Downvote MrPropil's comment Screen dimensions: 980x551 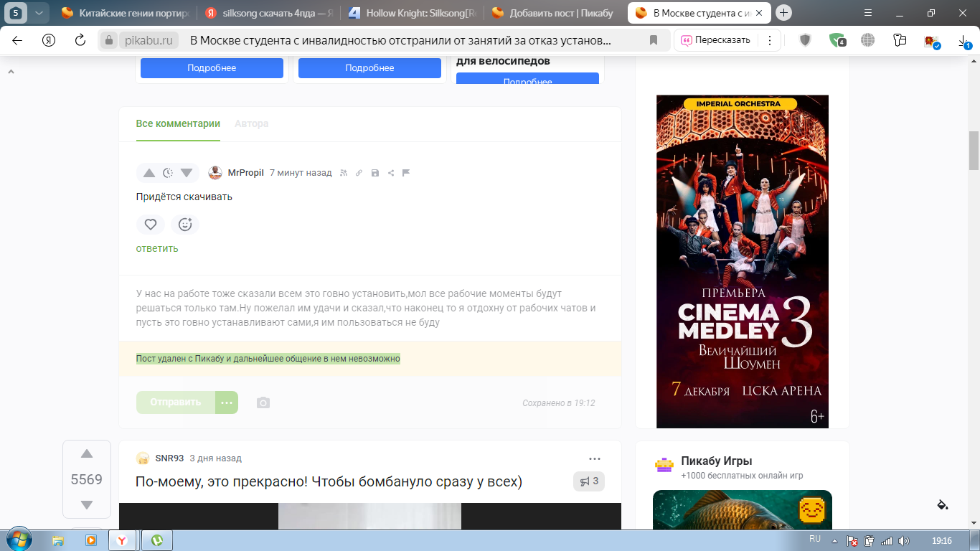point(187,173)
